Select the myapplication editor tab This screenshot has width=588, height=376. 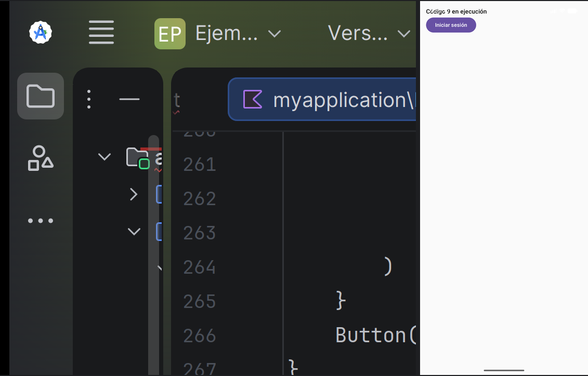pyautogui.click(x=322, y=99)
